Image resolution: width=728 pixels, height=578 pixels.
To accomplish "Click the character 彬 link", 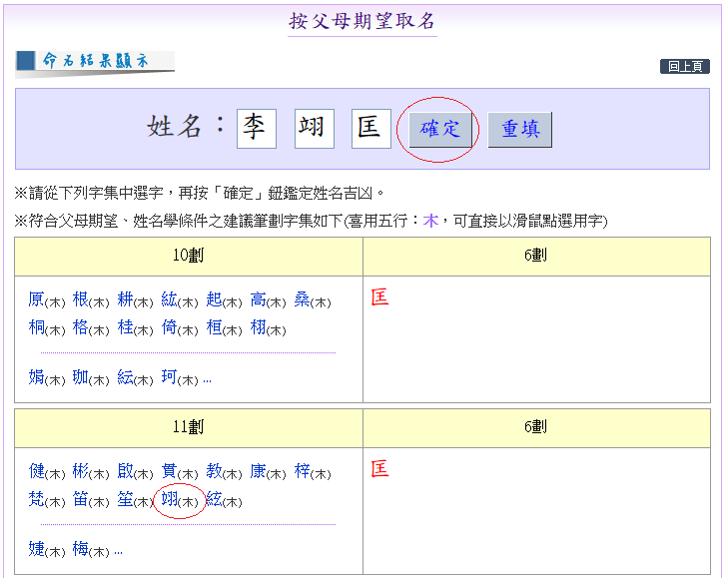I will point(81,471).
